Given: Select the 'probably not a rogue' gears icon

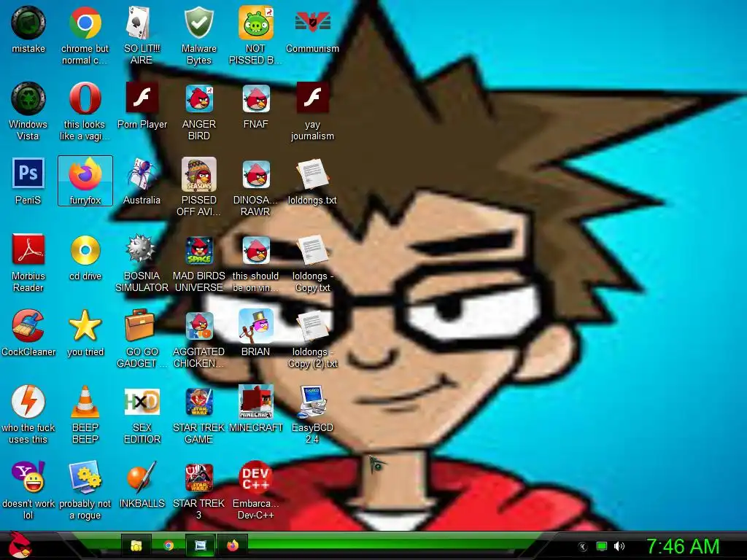Looking at the screenshot, I should pyautogui.click(x=85, y=477).
